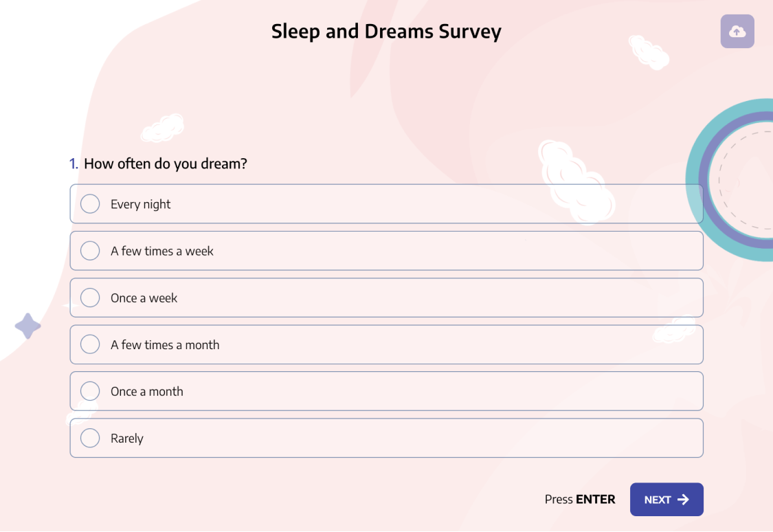
Task: Choose the "Rarely" answer row
Action: [385, 437]
